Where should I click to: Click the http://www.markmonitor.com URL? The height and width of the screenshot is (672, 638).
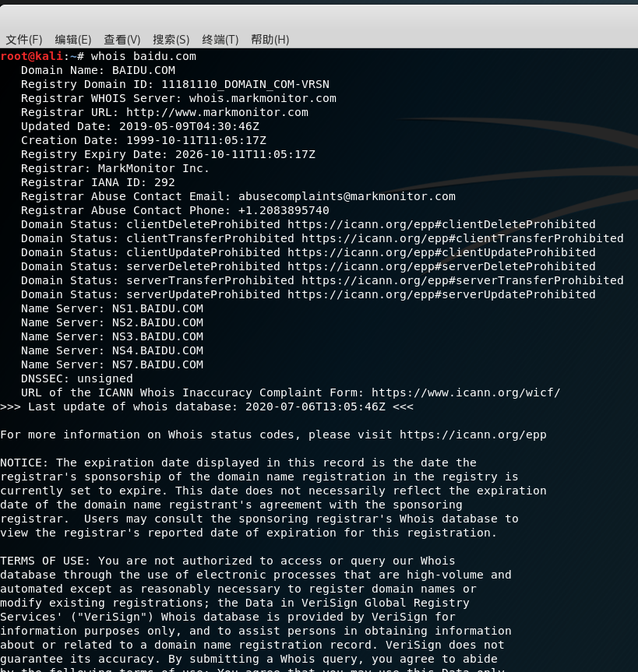(217, 112)
